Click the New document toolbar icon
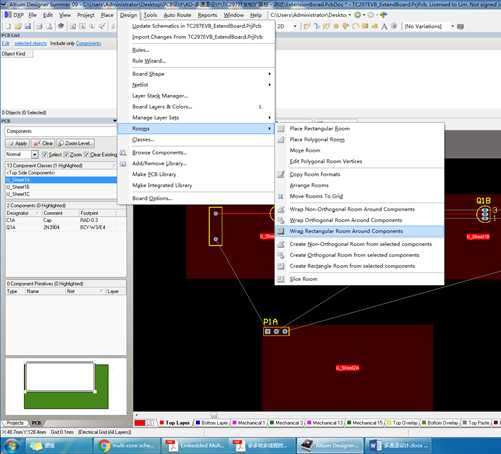This screenshot has height=454, width=501. click(8, 26)
